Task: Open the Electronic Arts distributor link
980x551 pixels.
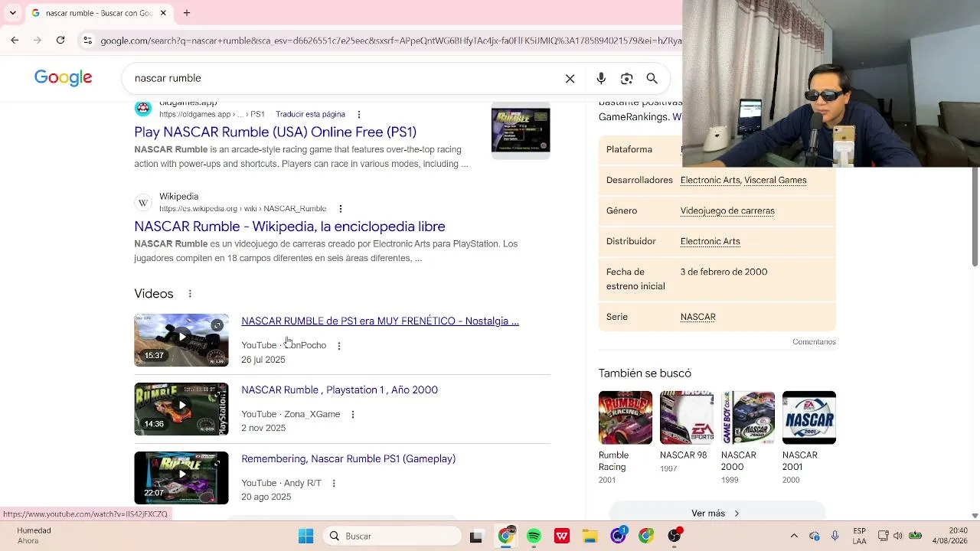Action: pos(710,241)
